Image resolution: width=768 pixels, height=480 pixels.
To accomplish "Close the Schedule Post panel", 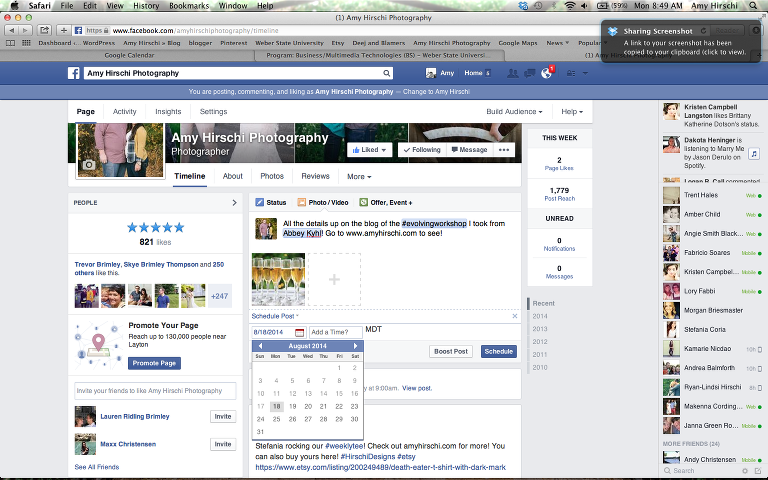I will [515, 316].
